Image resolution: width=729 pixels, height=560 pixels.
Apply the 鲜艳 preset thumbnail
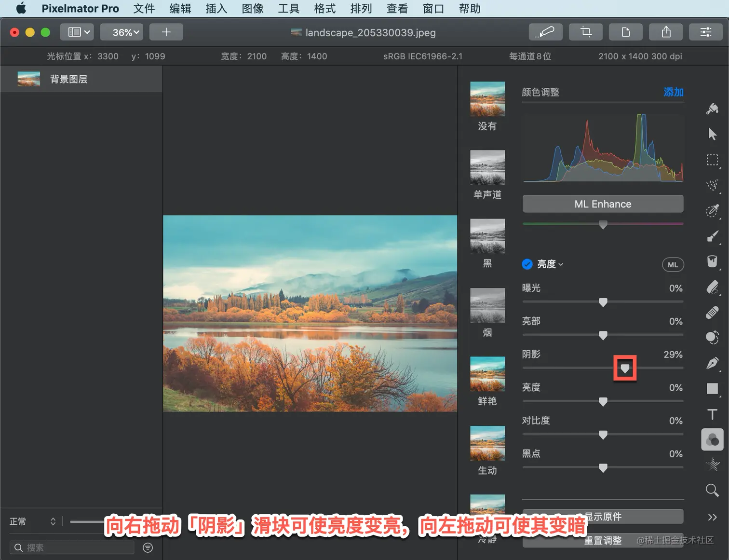click(x=487, y=374)
